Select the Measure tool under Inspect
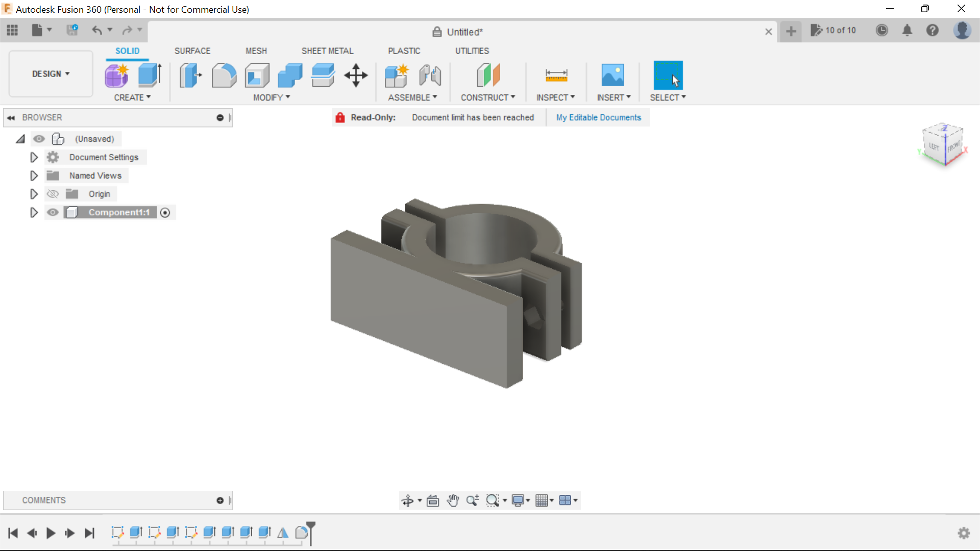 (556, 75)
